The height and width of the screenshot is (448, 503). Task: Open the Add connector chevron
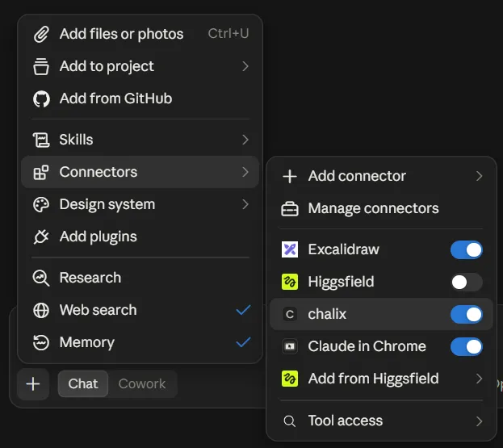click(480, 176)
